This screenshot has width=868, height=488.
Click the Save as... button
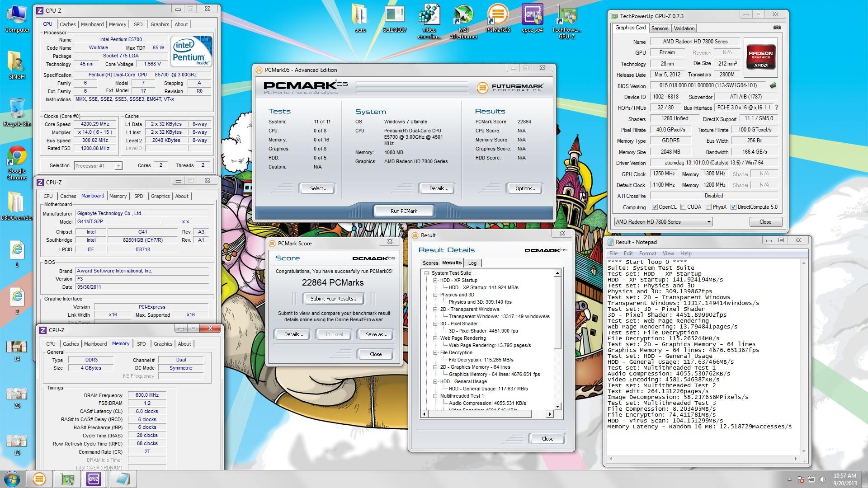pos(376,334)
